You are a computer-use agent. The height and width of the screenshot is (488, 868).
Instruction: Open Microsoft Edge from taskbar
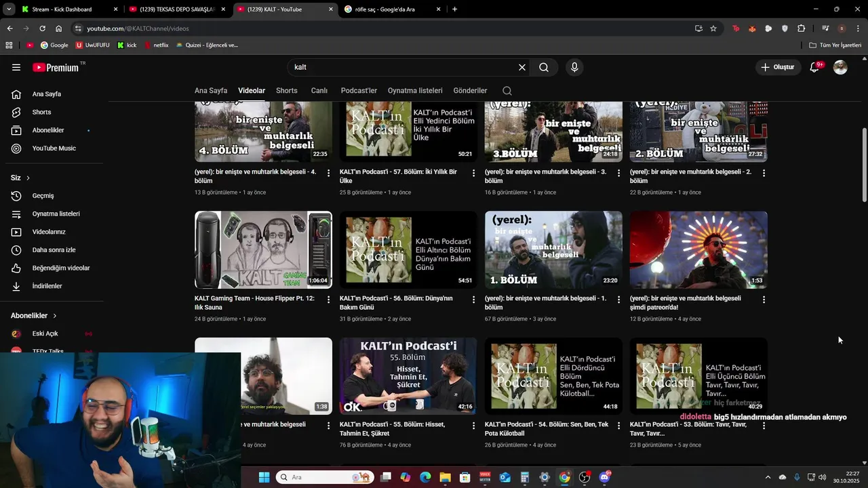tap(425, 477)
